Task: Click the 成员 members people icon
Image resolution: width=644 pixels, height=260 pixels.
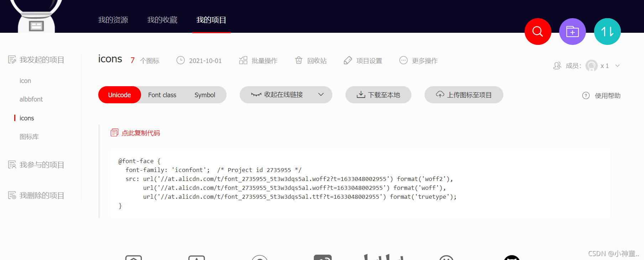Action: 557,66
